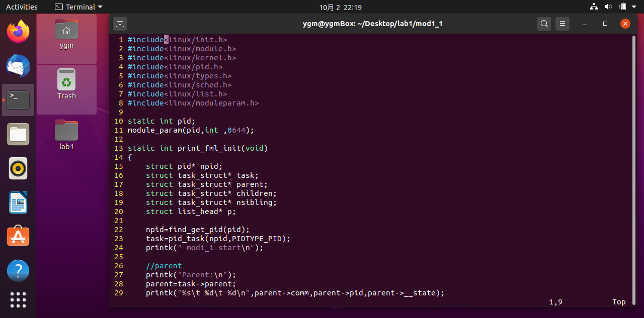
Task: Click the 'static int pid;' line
Action: tap(161, 121)
